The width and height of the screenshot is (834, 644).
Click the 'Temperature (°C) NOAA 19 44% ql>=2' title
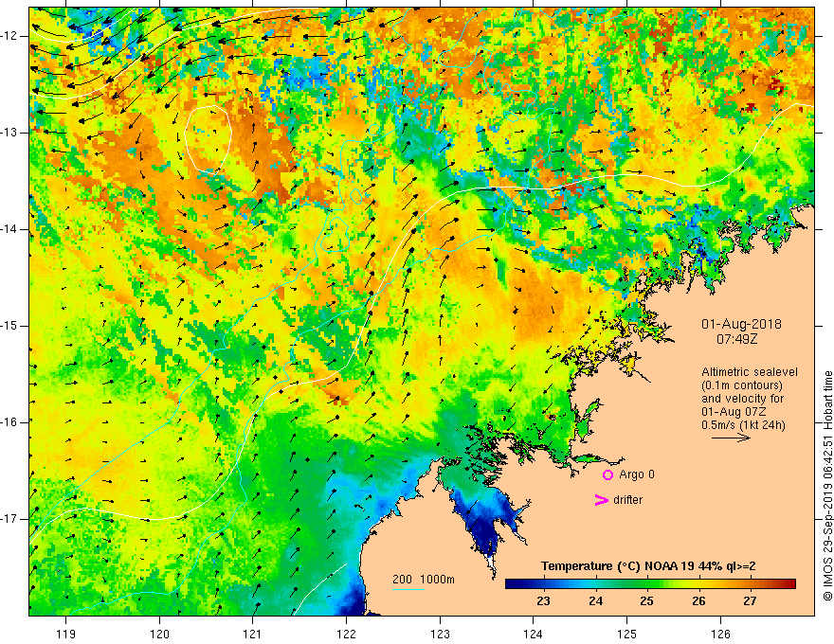(648, 566)
